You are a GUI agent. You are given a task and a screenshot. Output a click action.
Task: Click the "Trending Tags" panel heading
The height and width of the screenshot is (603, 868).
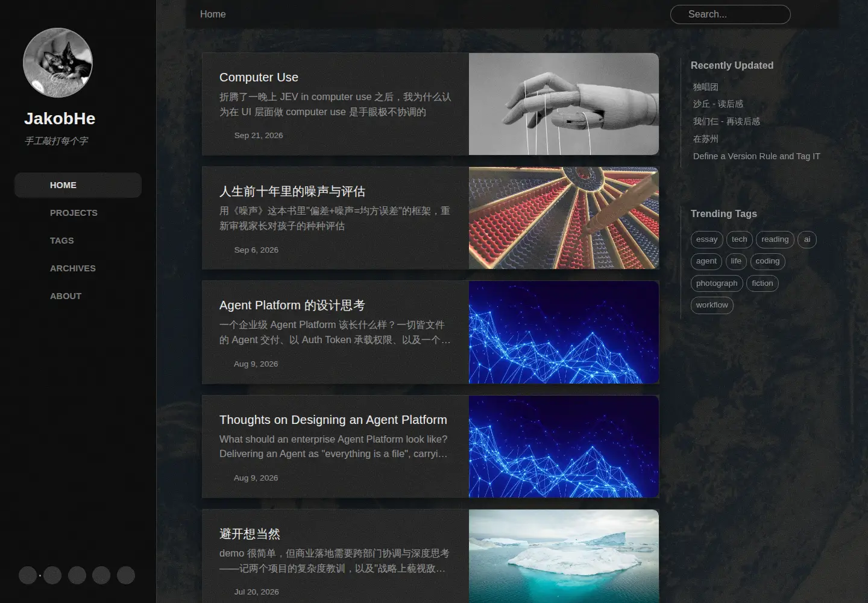(x=723, y=213)
